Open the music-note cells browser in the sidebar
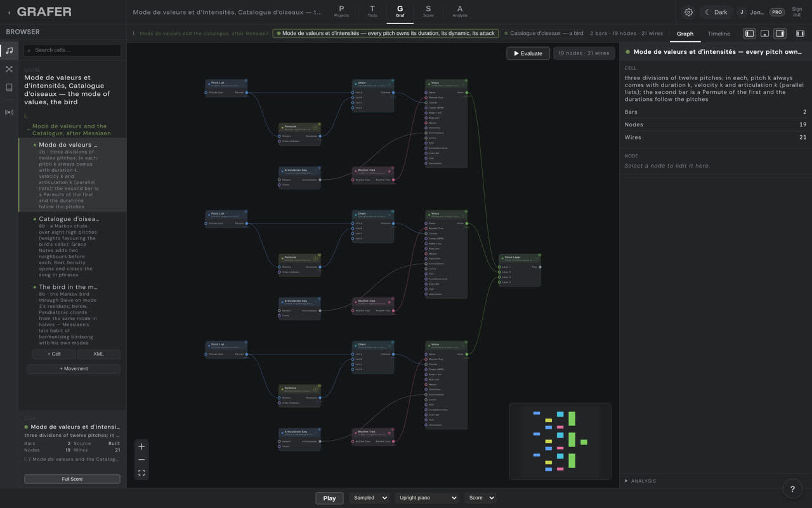This screenshot has height=508, width=812. click(x=9, y=51)
